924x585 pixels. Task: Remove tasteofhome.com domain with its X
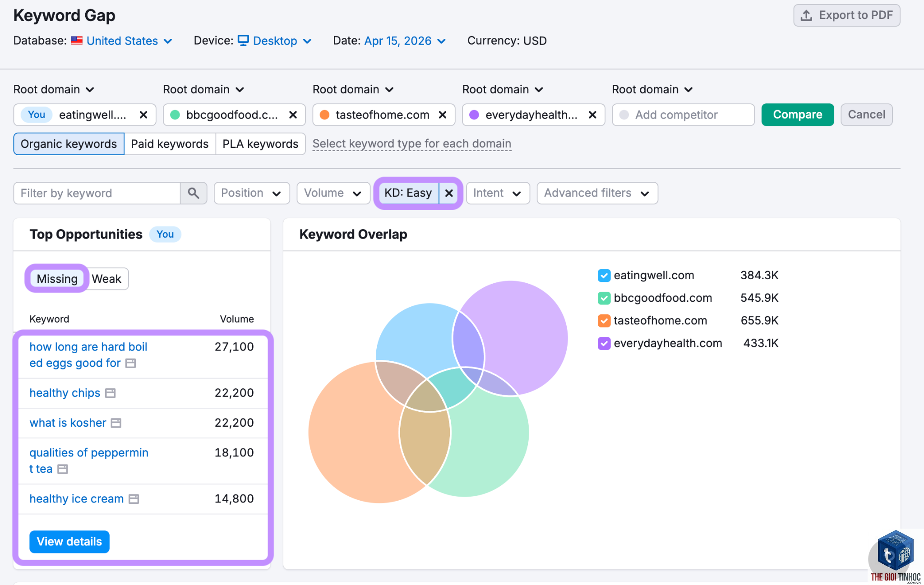click(443, 115)
